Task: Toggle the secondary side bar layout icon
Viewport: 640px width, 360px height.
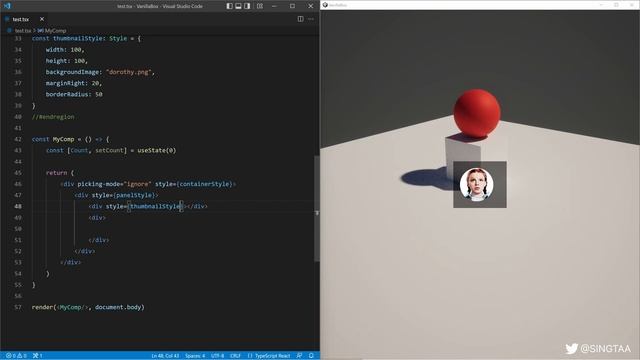Action: pyautogui.click(x=247, y=6)
